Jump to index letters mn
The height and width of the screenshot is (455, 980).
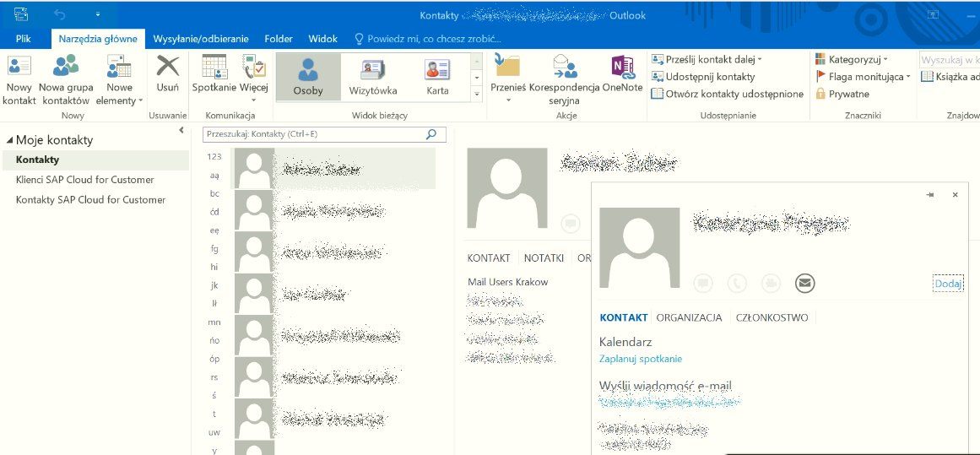click(x=214, y=322)
